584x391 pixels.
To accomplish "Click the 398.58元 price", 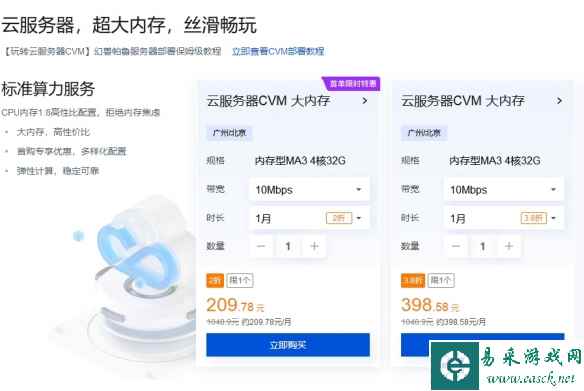I will (430, 305).
